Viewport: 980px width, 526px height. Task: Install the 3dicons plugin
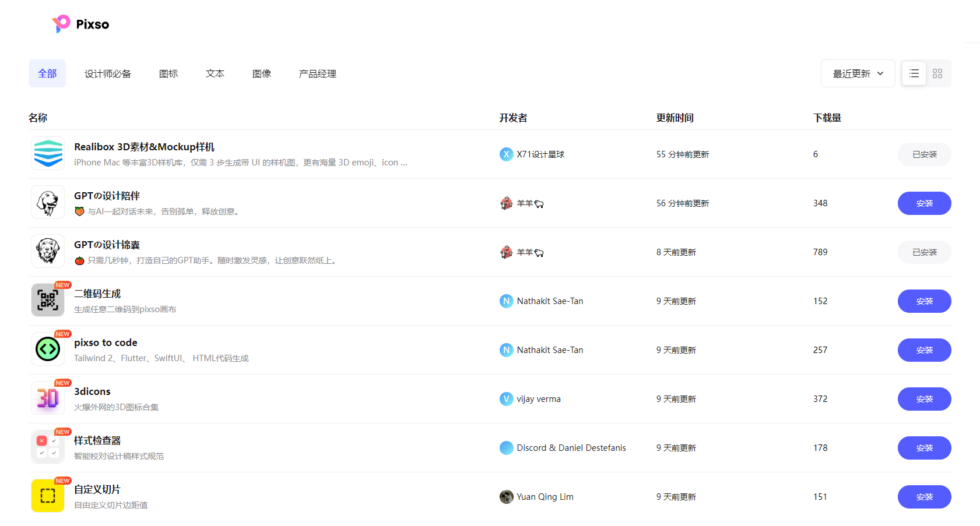(925, 399)
